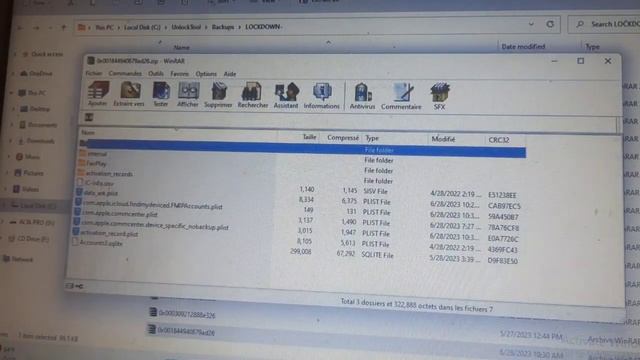Select the Accounts3.sqlite file

pyautogui.click(x=97, y=242)
